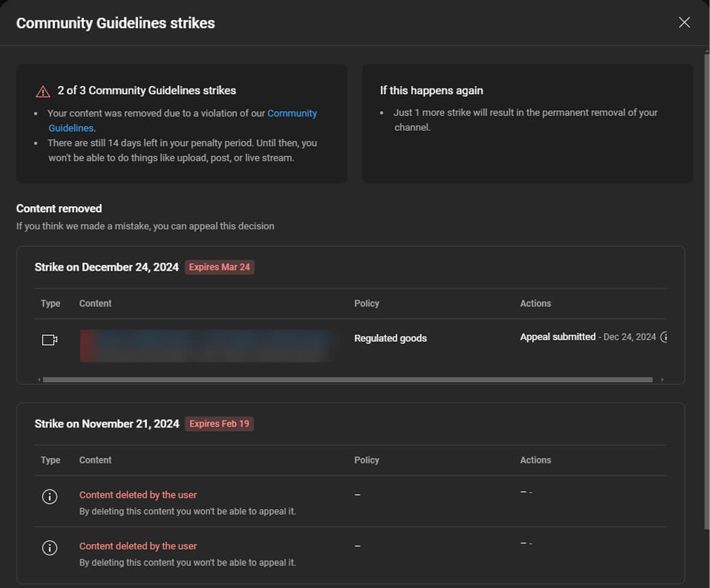Click the Appeal submitted status text
The width and height of the screenshot is (710, 588).
(x=557, y=336)
